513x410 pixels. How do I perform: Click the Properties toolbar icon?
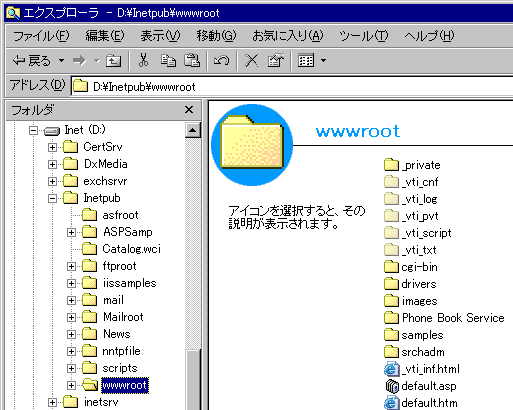pyautogui.click(x=276, y=60)
